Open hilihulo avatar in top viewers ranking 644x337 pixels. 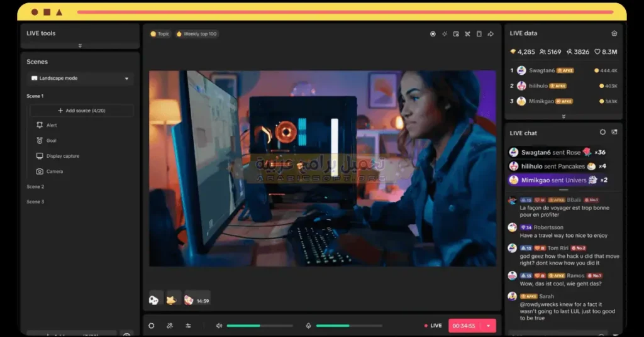click(521, 86)
